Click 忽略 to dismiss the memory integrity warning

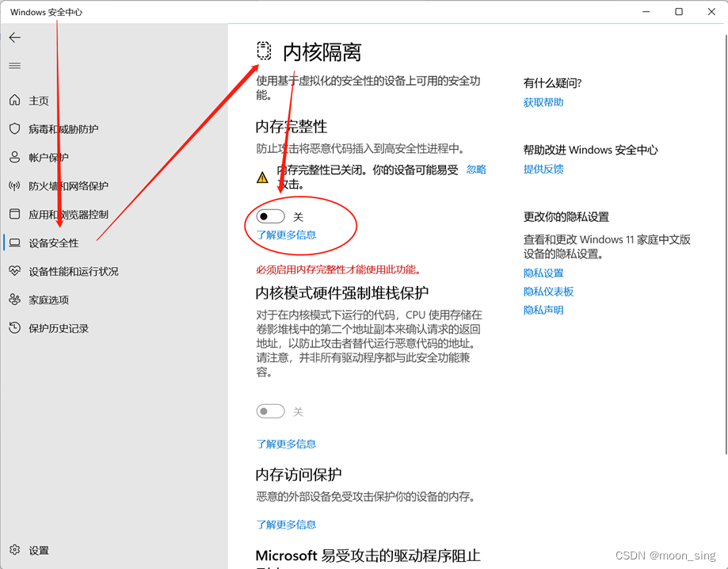point(475,169)
